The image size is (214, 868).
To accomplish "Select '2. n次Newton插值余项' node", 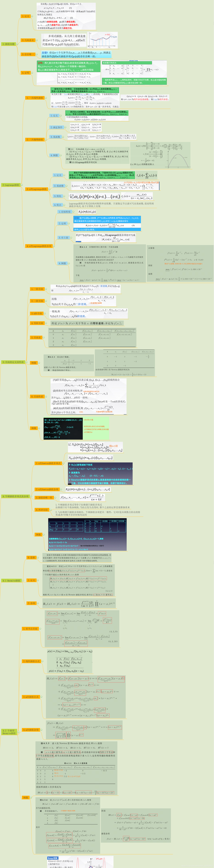I will click(47, 489).
